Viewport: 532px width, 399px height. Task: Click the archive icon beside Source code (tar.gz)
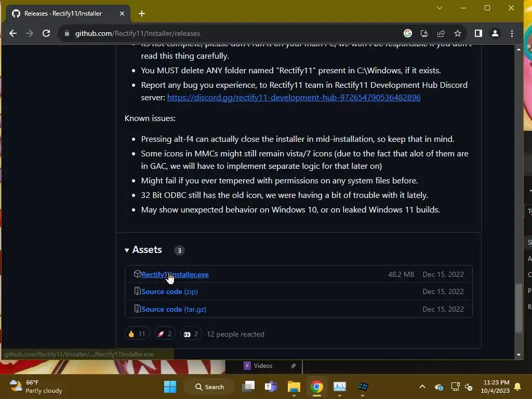click(x=137, y=309)
